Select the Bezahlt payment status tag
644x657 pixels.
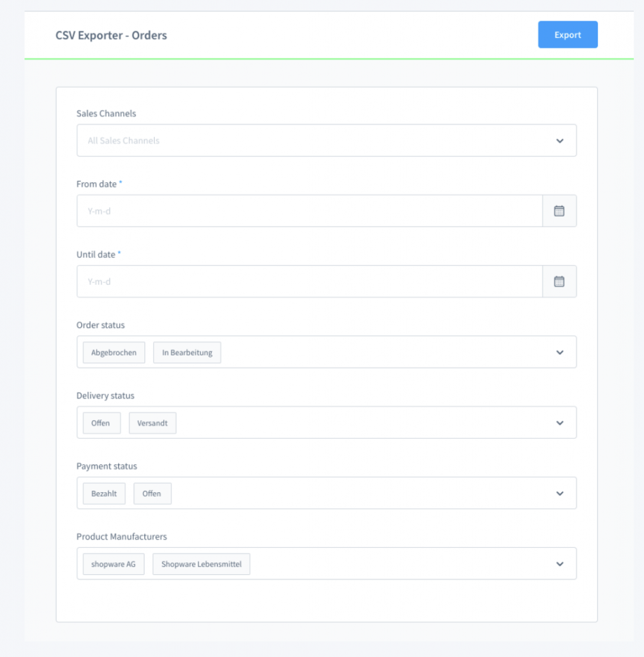tap(103, 493)
